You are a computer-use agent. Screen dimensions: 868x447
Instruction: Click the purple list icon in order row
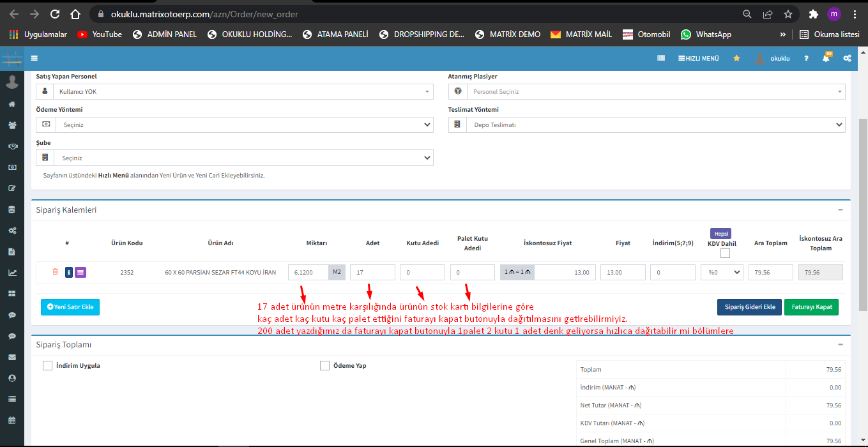pos(80,273)
